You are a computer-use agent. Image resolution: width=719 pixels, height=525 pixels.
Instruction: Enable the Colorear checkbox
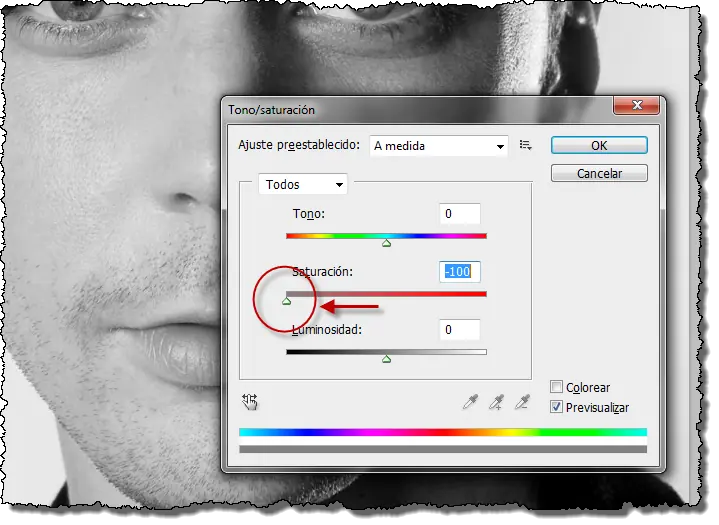556,387
